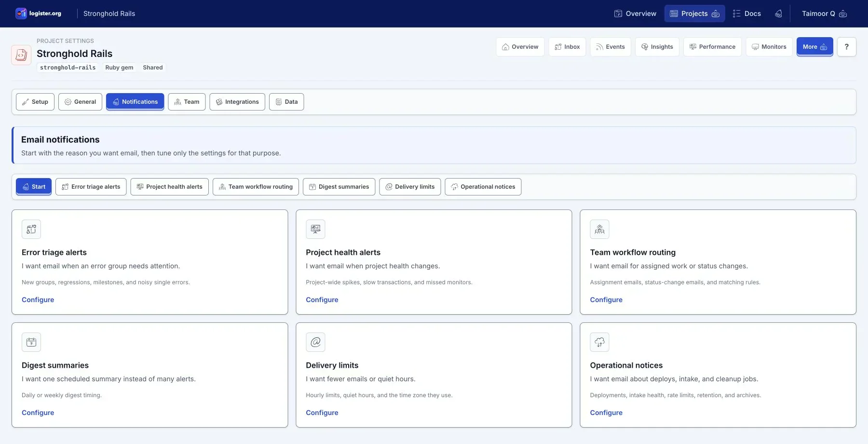
Task: Go to the project Overview page button
Action: pos(520,47)
